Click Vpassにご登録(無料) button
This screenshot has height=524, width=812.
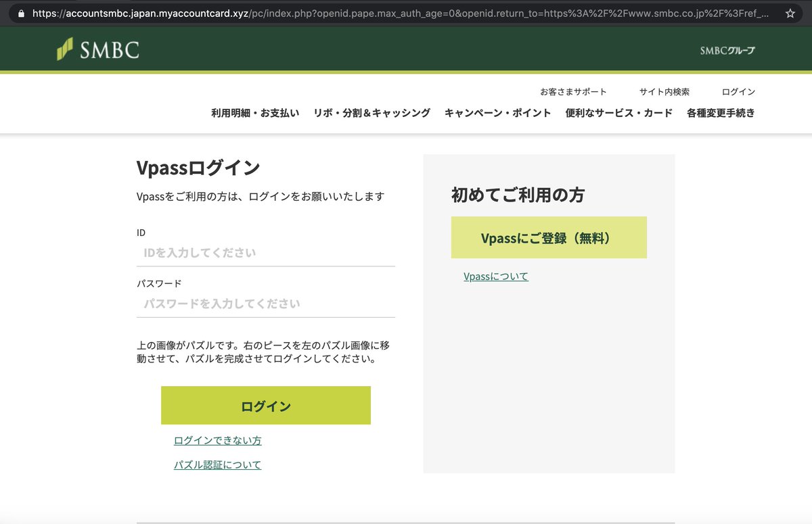tap(549, 237)
